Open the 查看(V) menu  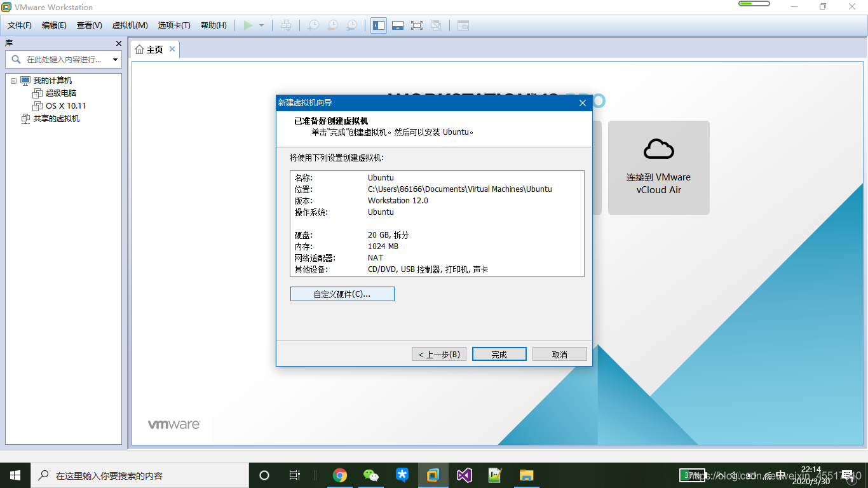pos(90,25)
